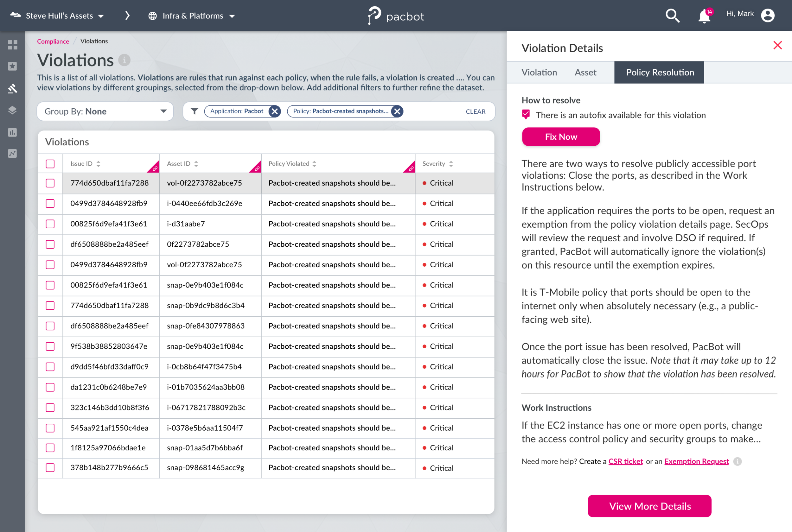Sort by Issue ID arrows
Screen dimensions: 792x532
(99, 164)
